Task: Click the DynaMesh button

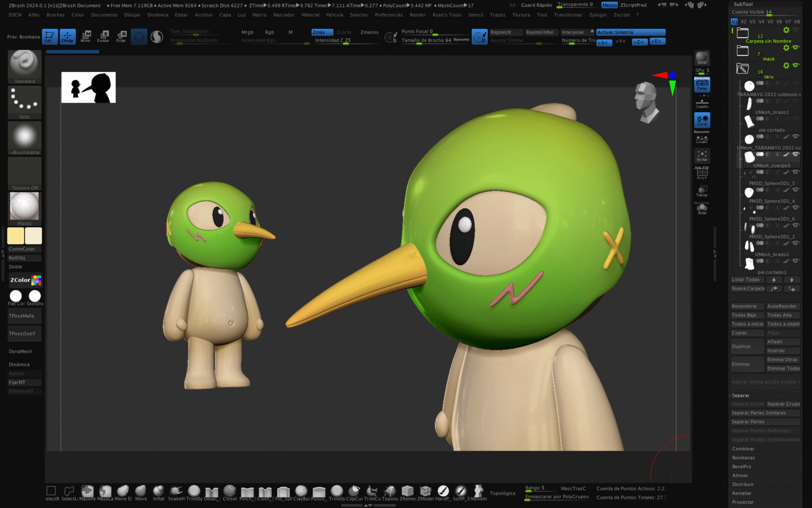Action: [x=24, y=351]
